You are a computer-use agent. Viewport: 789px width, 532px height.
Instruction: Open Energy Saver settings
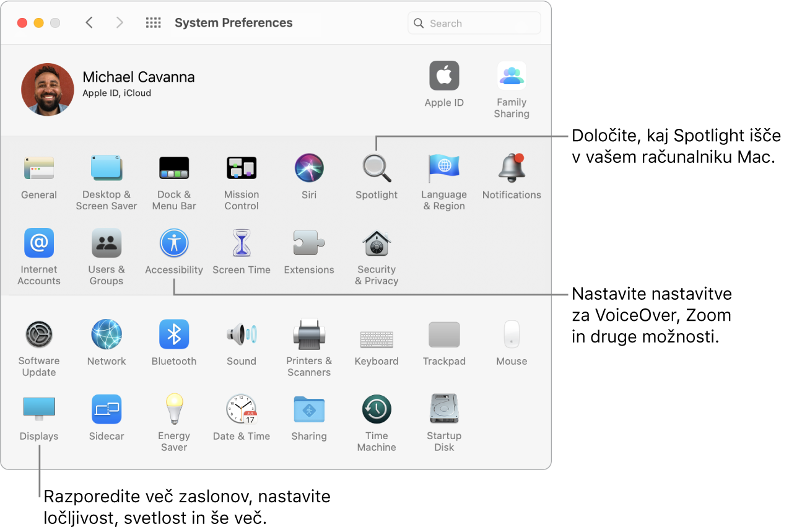(x=174, y=409)
